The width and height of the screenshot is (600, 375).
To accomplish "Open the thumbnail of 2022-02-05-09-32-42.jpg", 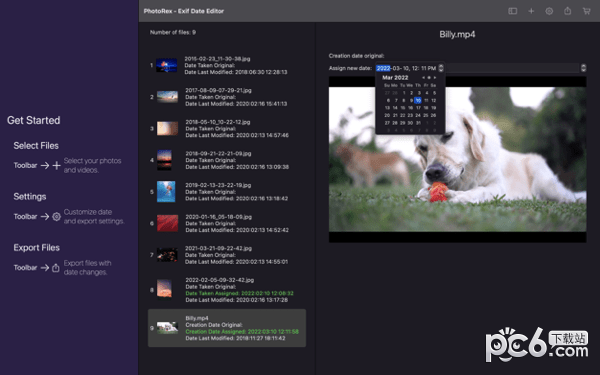I will click(x=164, y=289).
